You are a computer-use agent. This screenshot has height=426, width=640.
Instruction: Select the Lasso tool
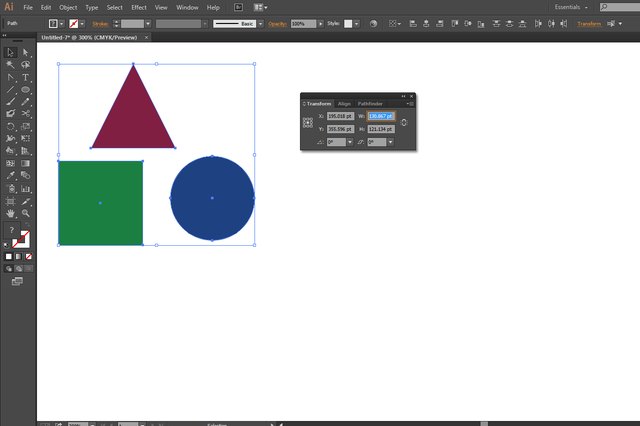(x=25, y=64)
